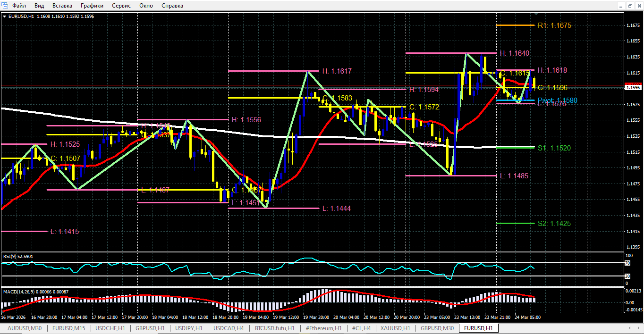
Task: Click the L: 1.1485 low label
Action: [x=514, y=176]
